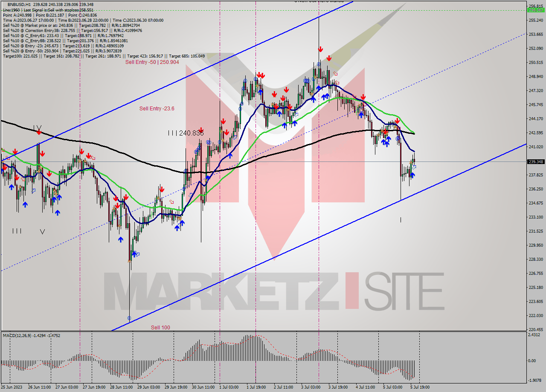Click the 'Sell %10 @ C_Entry88: 238.522' line

click(65, 40)
